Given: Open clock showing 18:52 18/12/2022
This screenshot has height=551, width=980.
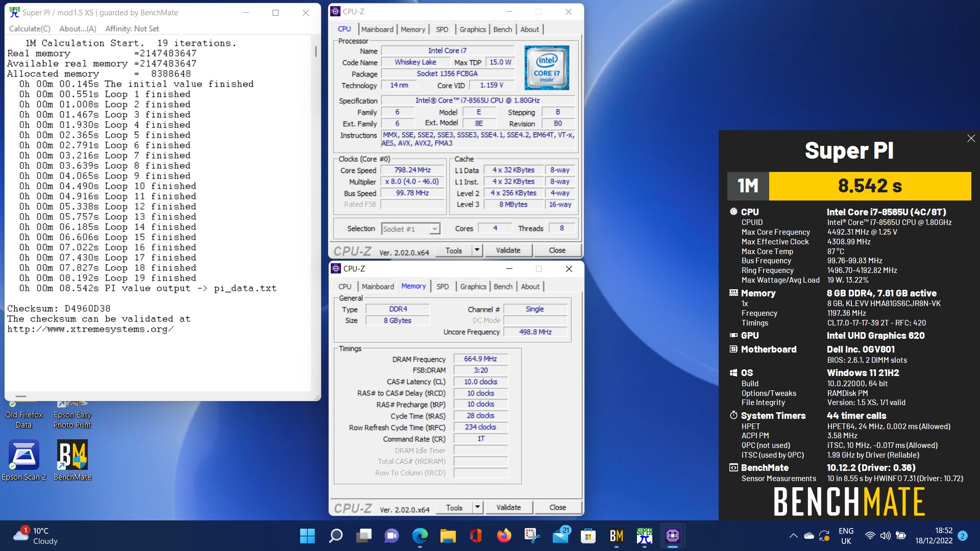Looking at the screenshot, I should tap(934, 536).
